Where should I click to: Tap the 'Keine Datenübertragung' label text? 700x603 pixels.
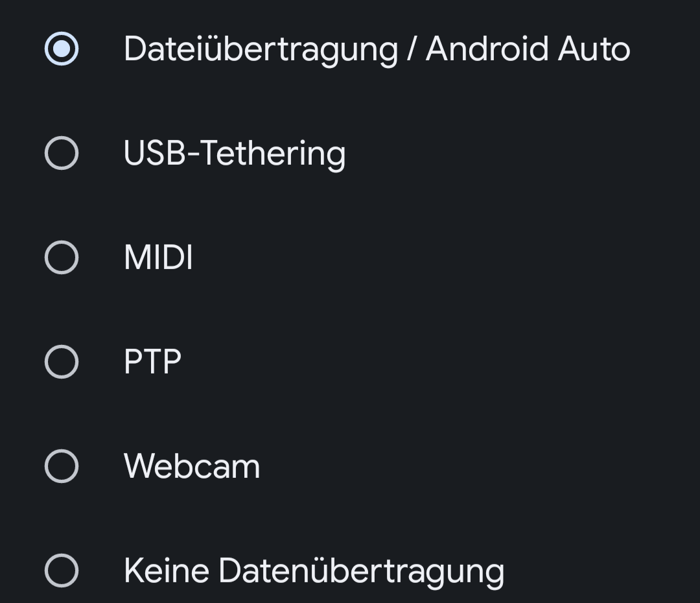[314, 571]
